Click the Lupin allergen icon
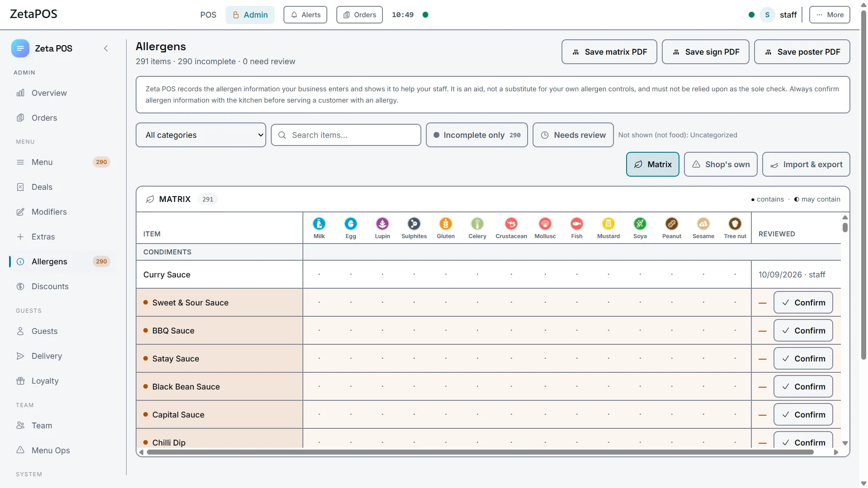Screen dimensions: 868x488 pos(382,224)
